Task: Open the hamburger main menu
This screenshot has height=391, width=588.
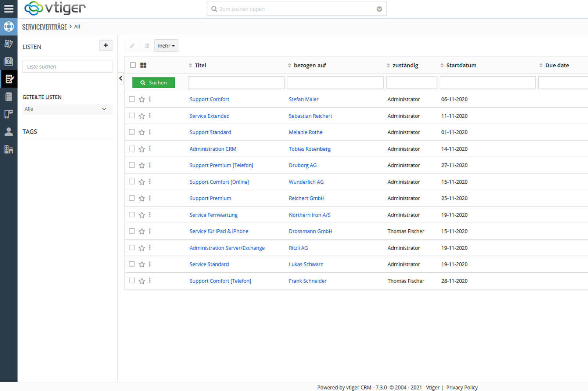Action: tap(8, 8)
